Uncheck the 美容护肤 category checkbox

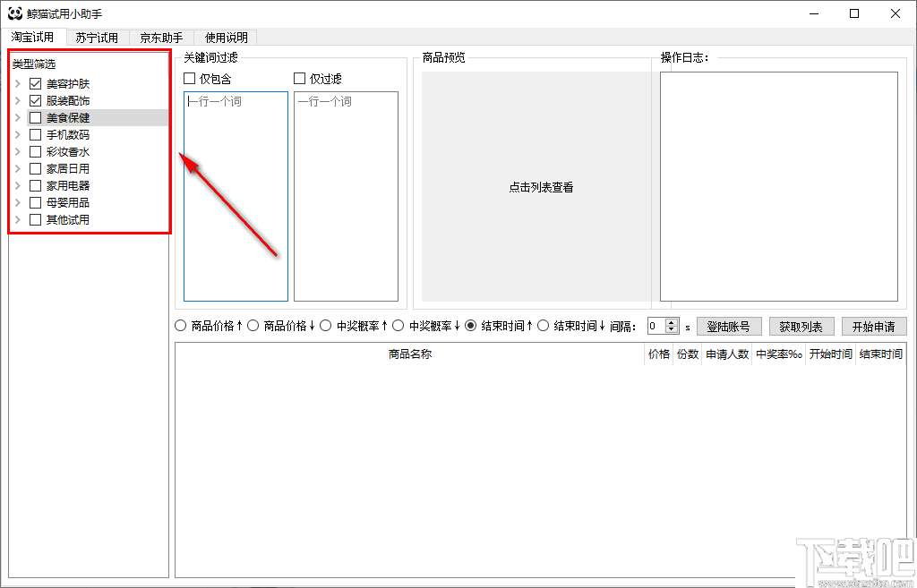click(34, 83)
